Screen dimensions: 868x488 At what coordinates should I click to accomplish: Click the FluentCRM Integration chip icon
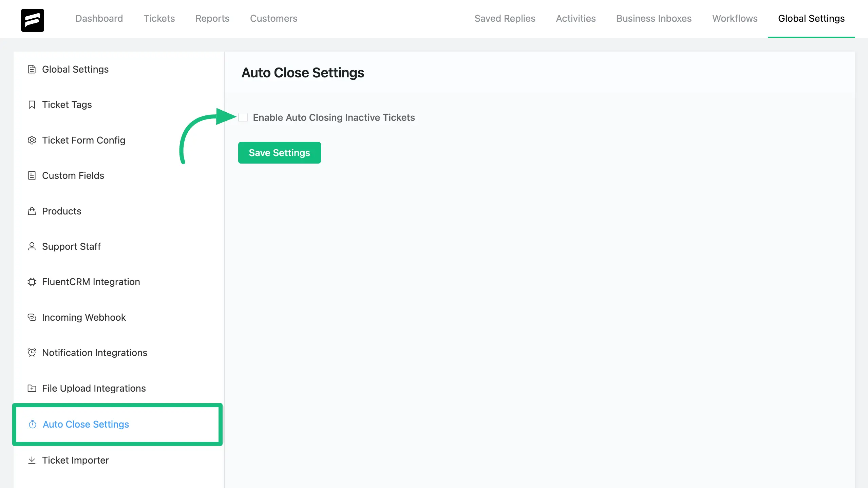coord(32,282)
